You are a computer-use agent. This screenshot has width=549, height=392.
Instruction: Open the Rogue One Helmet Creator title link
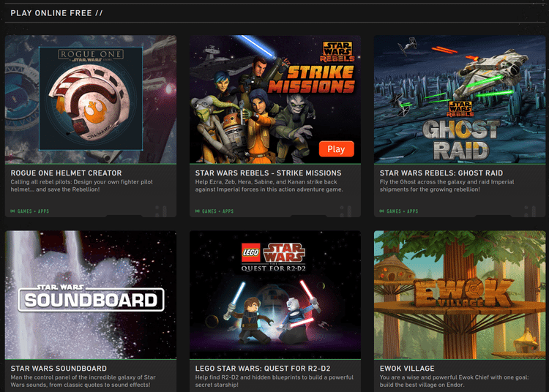[x=66, y=173]
